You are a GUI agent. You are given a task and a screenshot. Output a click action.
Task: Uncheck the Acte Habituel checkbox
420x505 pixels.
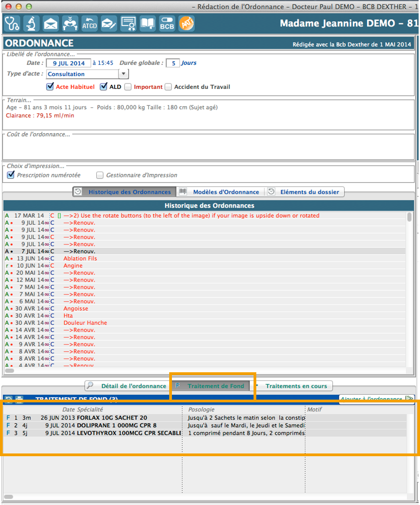point(50,87)
